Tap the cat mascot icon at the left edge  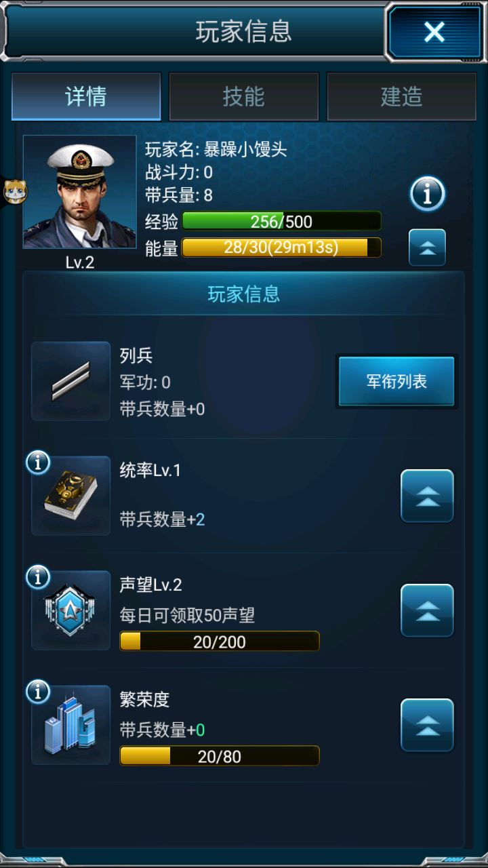pos(12,192)
